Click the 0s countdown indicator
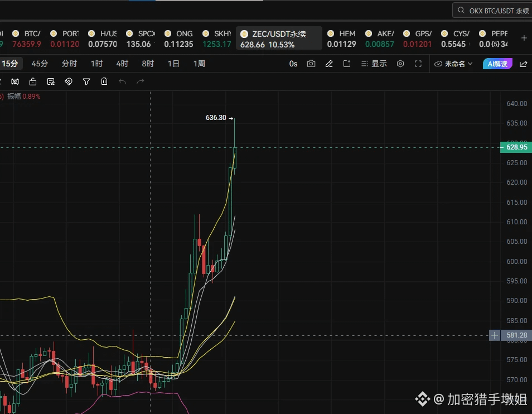The image size is (532, 414). click(x=293, y=64)
